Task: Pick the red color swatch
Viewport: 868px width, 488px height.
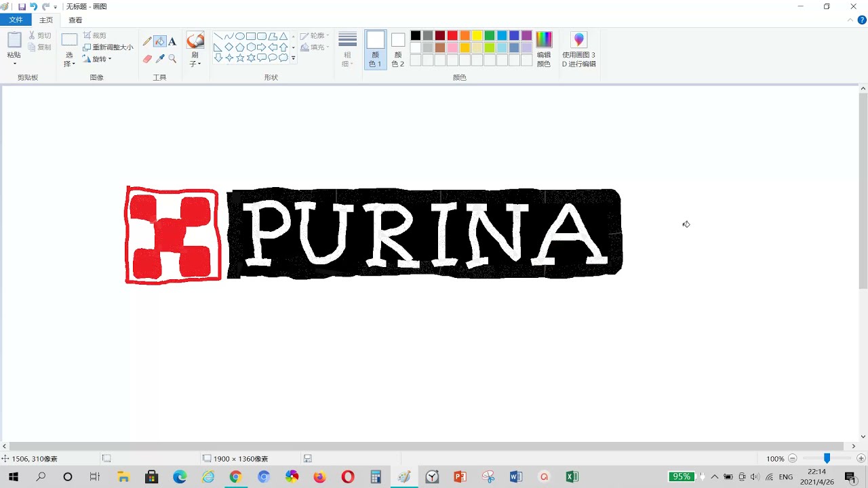Action: [x=452, y=35]
